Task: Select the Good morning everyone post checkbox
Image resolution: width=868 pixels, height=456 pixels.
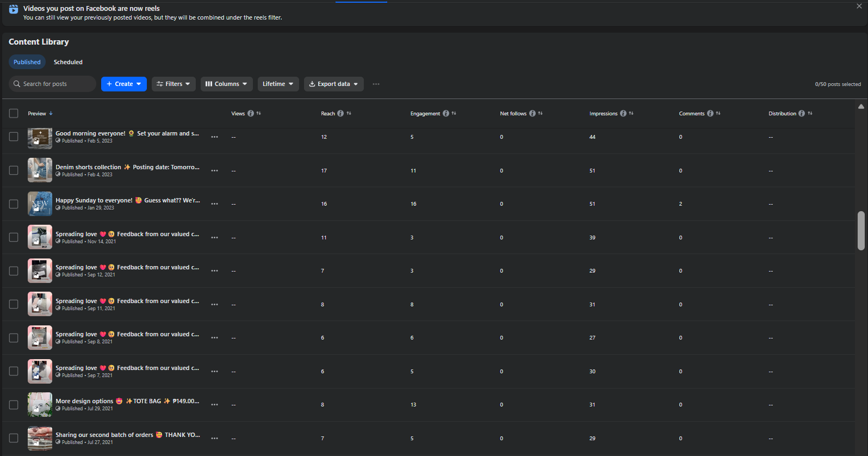Action: pyautogui.click(x=14, y=137)
